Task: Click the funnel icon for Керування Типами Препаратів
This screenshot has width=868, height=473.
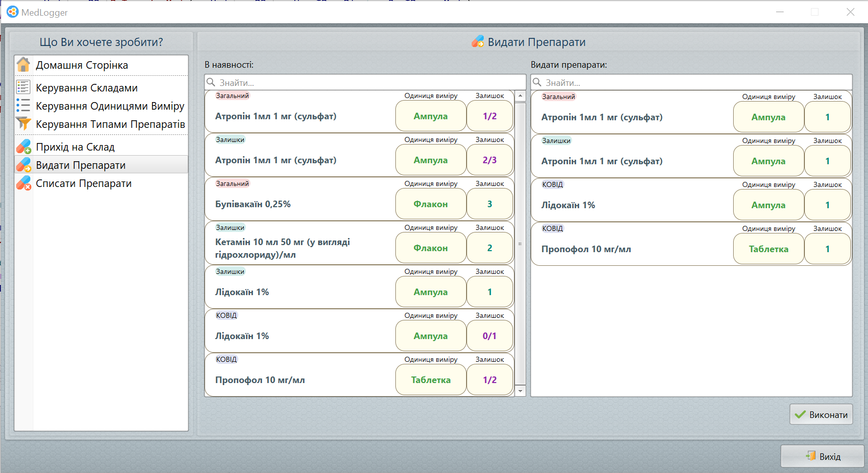Action: [x=23, y=124]
